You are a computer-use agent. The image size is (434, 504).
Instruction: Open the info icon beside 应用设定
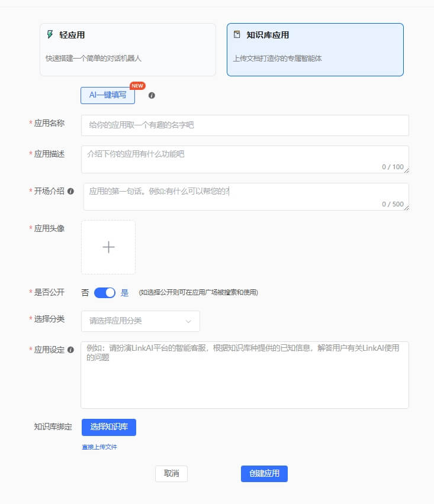click(x=71, y=350)
